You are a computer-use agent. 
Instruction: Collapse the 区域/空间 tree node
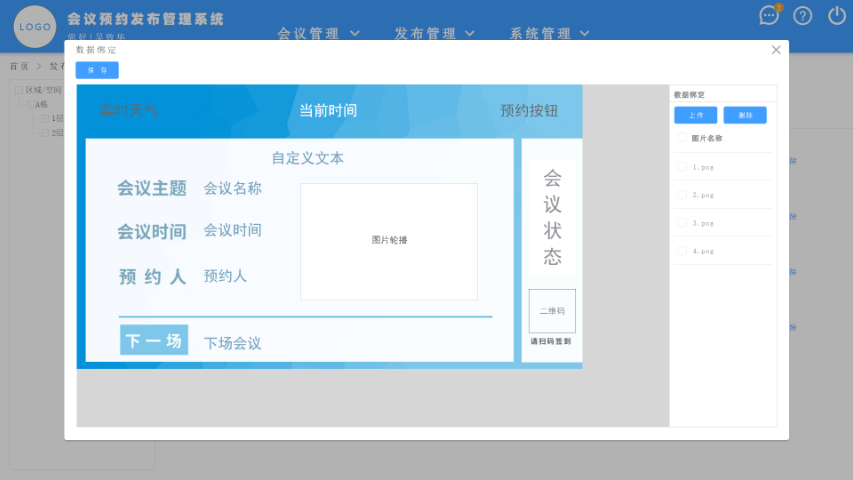click(x=19, y=90)
